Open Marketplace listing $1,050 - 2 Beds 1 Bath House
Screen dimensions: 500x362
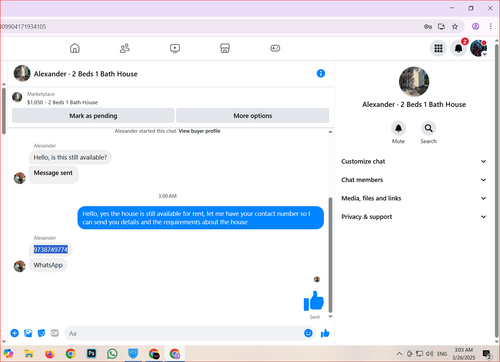(62, 102)
